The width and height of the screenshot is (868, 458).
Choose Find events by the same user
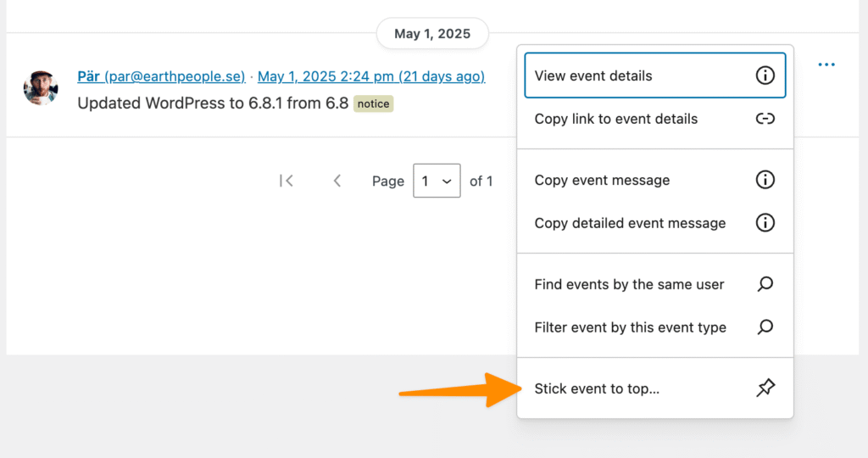tap(629, 284)
